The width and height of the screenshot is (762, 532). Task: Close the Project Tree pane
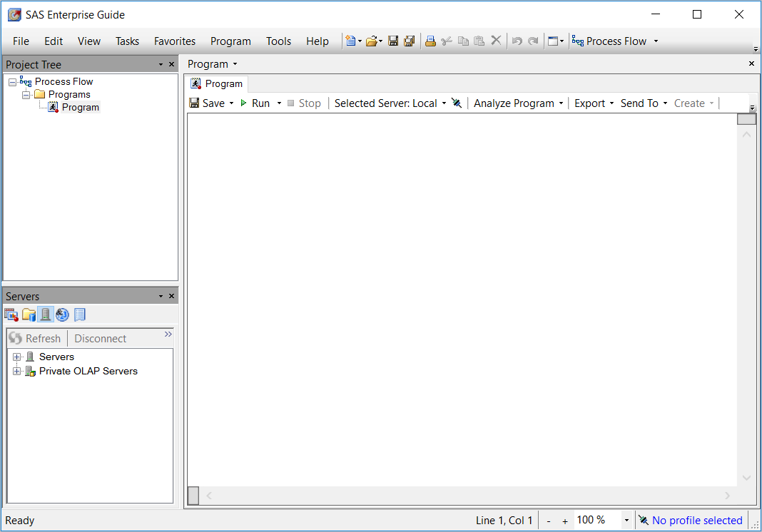(x=171, y=64)
